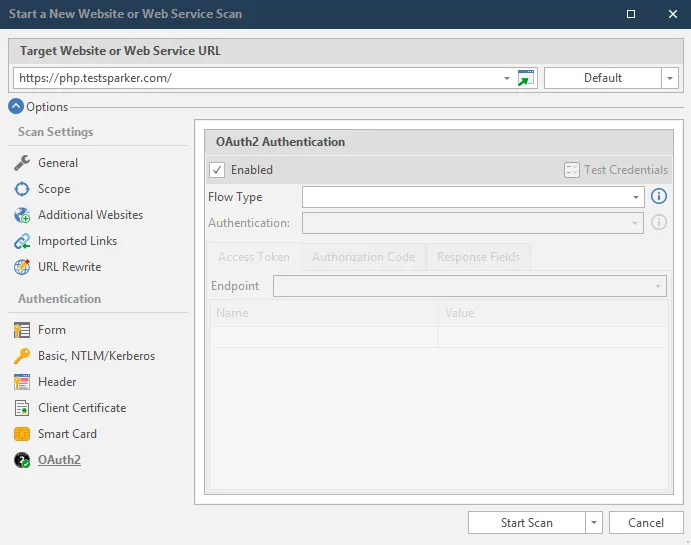Click the Header authentication icon
Screen dimensions: 691x545
22,382
